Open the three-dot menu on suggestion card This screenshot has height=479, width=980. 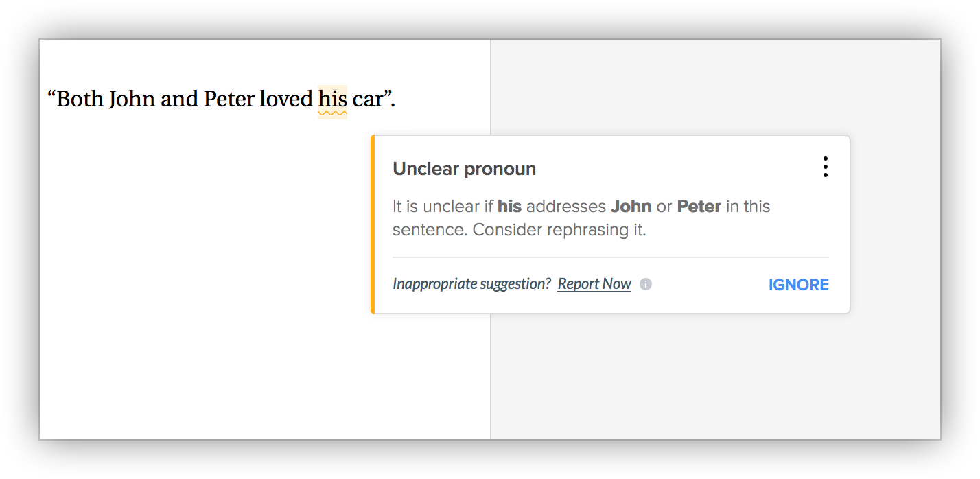pyautogui.click(x=825, y=167)
